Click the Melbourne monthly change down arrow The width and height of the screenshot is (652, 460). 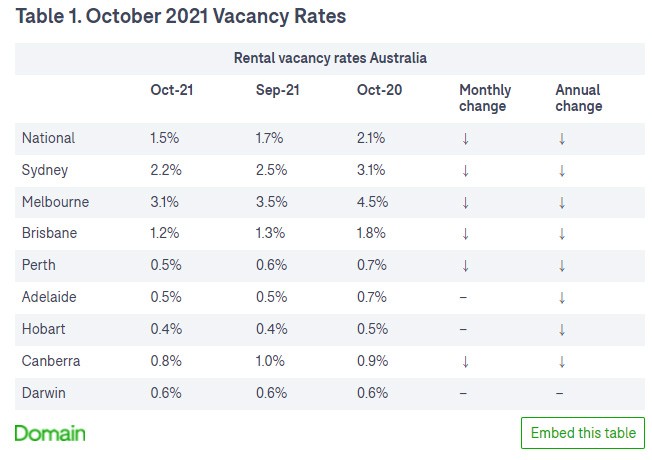[x=465, y=202]
